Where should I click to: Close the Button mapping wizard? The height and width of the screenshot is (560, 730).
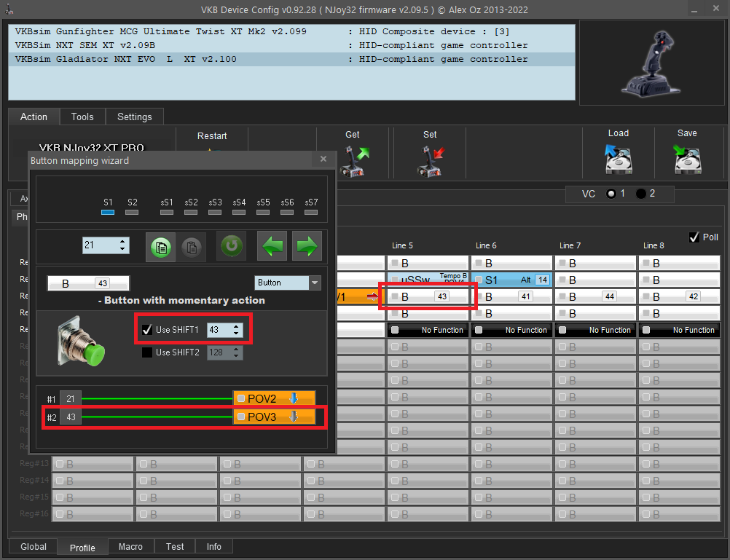323,159
